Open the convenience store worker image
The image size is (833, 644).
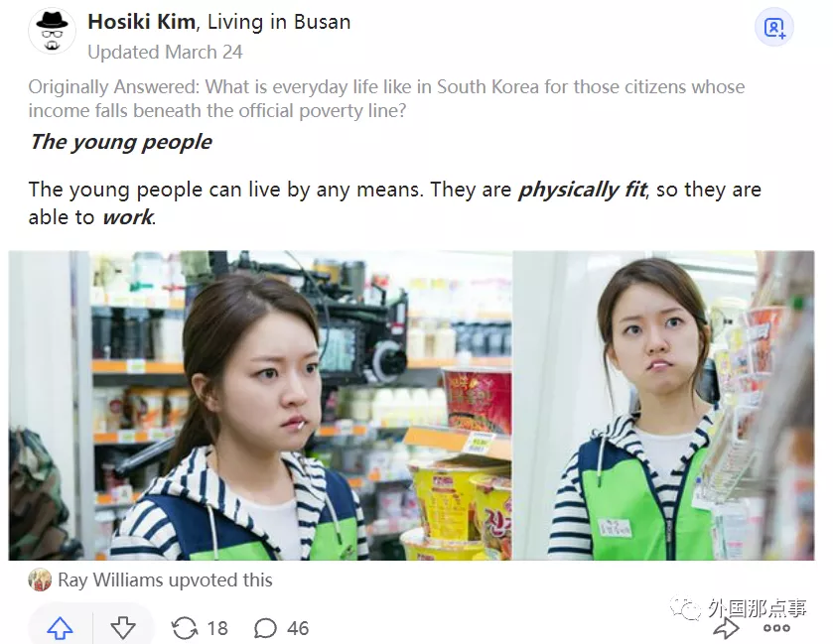411,405
